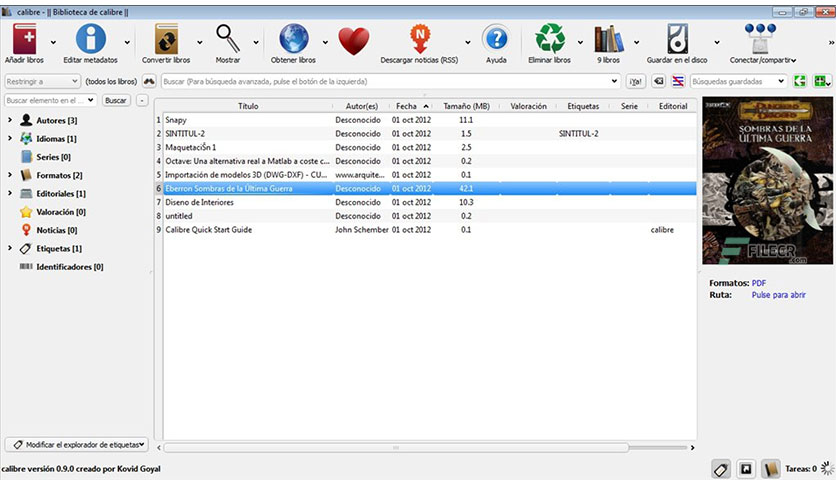836x484 pixels.
Task: Copy current search to saved searches box
Action: pos(800,82)
